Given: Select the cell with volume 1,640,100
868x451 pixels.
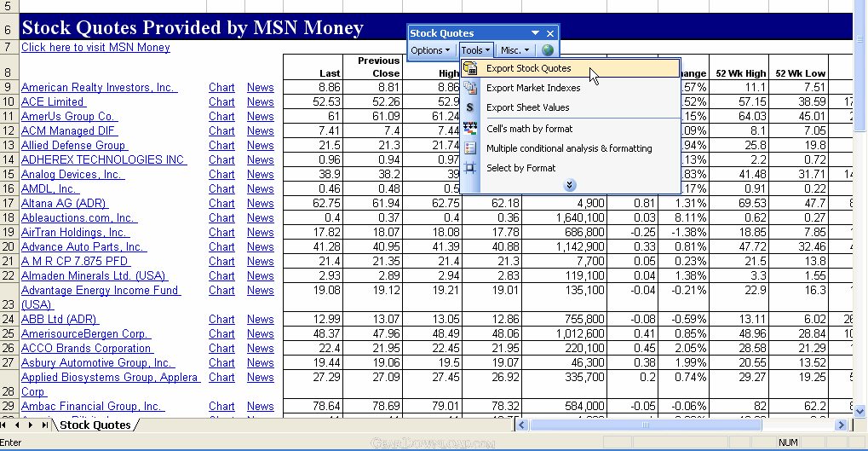Looking at the screenshot, I should pyautogui.click(x=564, y=217).
